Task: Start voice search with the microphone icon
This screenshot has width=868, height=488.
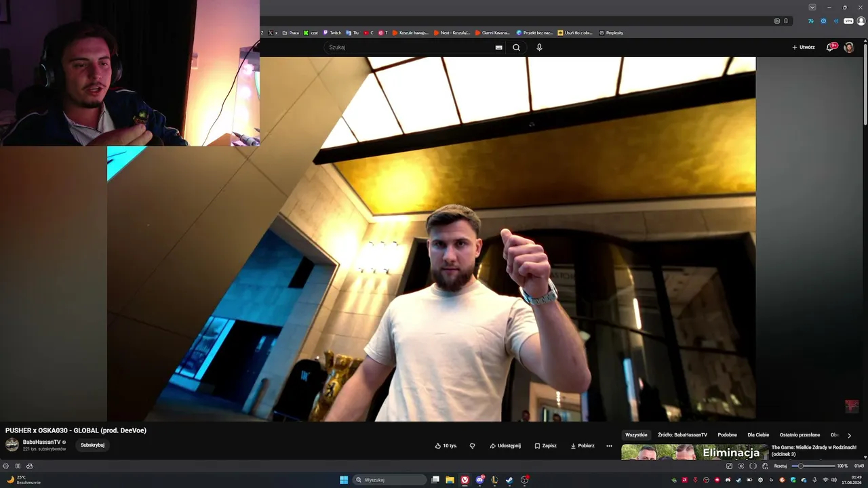Action: pyautogui.click(x=539, y=47)
